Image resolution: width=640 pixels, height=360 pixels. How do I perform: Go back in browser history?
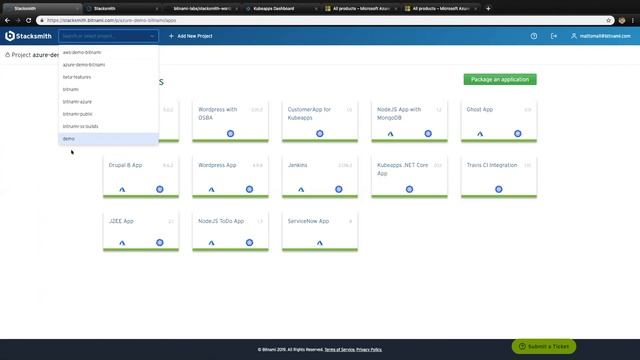click(7, 20)
